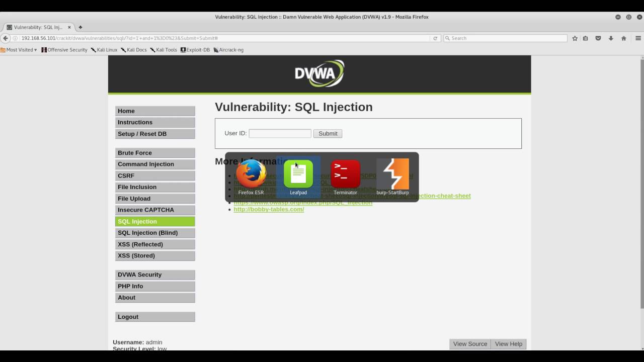Open DVWA Security settings page
644x362 pixels.
pos(155,275)
